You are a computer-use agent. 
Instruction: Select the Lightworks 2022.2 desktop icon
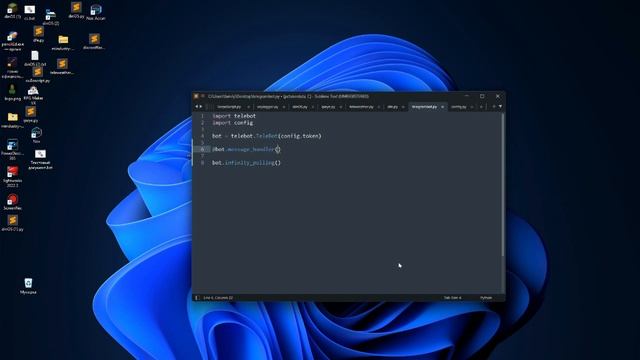pyautogui.click(x=12, y=176)
